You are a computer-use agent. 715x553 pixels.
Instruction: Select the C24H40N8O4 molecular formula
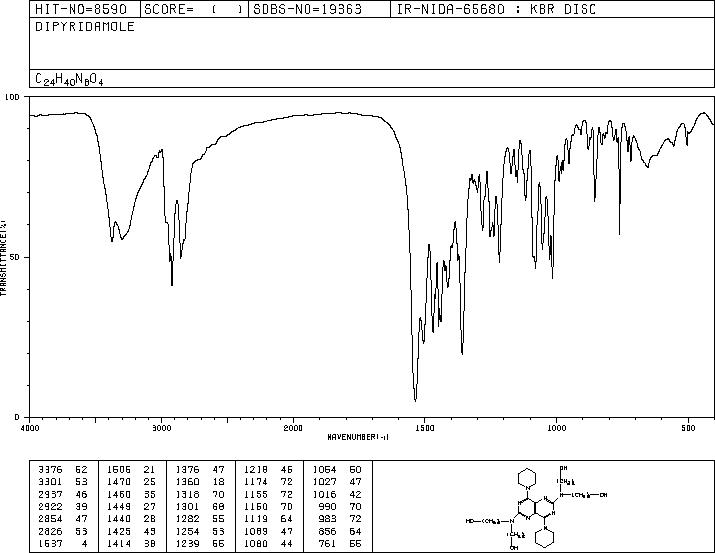pos(69,80)
